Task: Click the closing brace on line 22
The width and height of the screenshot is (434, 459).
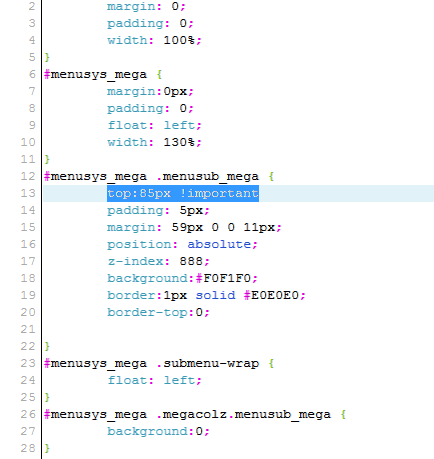Action: (x=47, y=346)
